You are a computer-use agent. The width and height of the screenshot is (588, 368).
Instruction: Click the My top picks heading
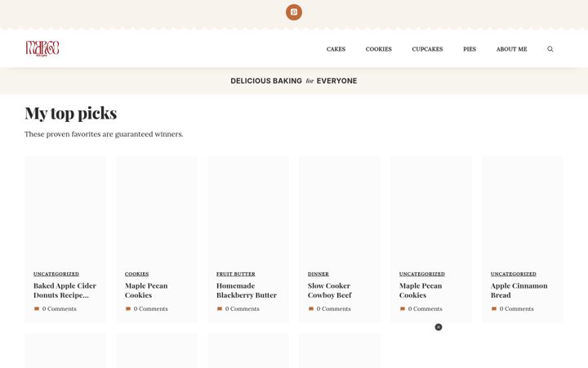(71, 114)
